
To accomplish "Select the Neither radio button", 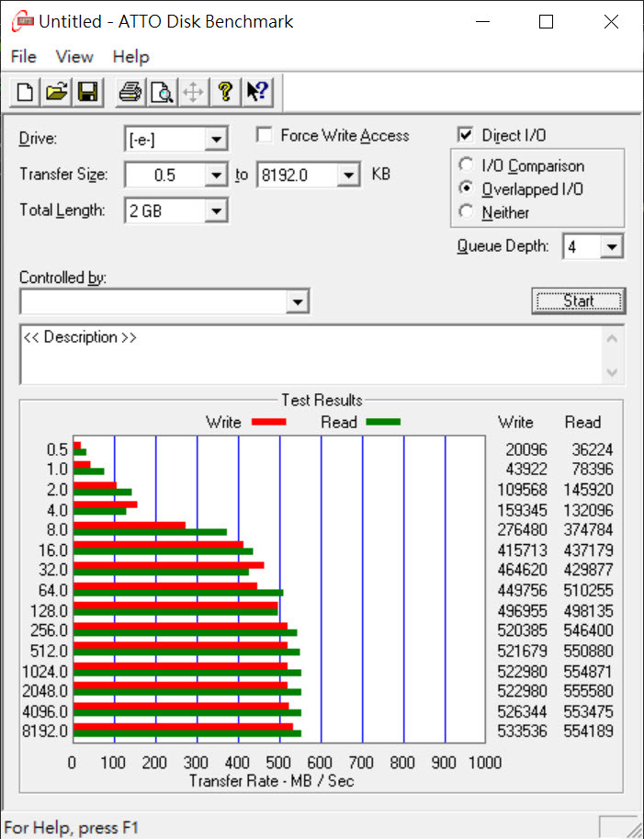I will (466, 212).
